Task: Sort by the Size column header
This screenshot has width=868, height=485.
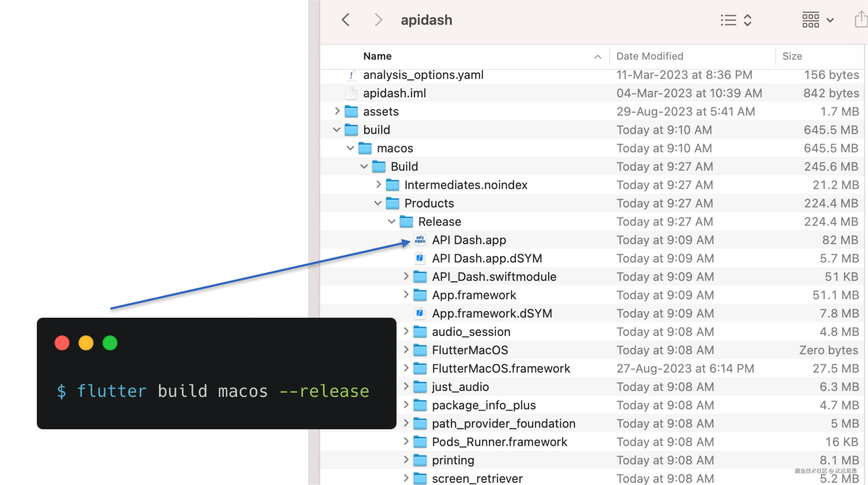Action: 792,56
